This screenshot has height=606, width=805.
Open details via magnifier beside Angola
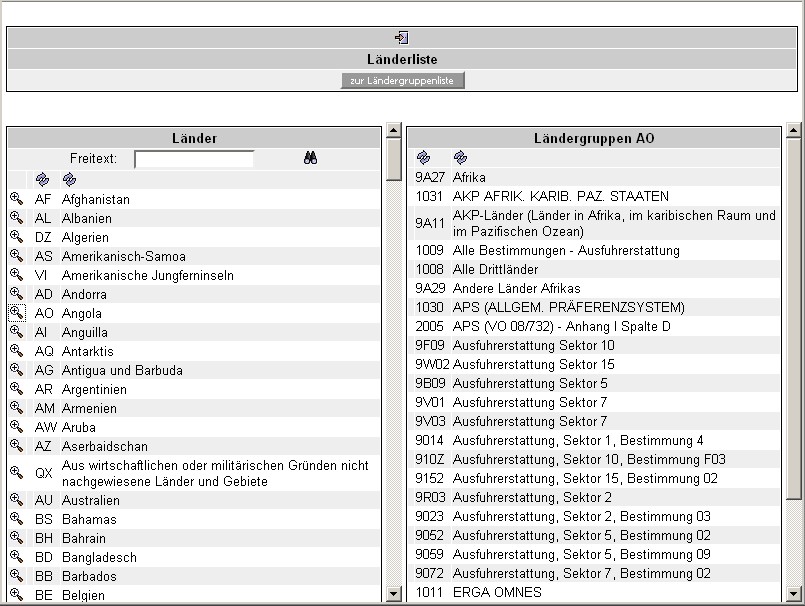pos(16,313)
